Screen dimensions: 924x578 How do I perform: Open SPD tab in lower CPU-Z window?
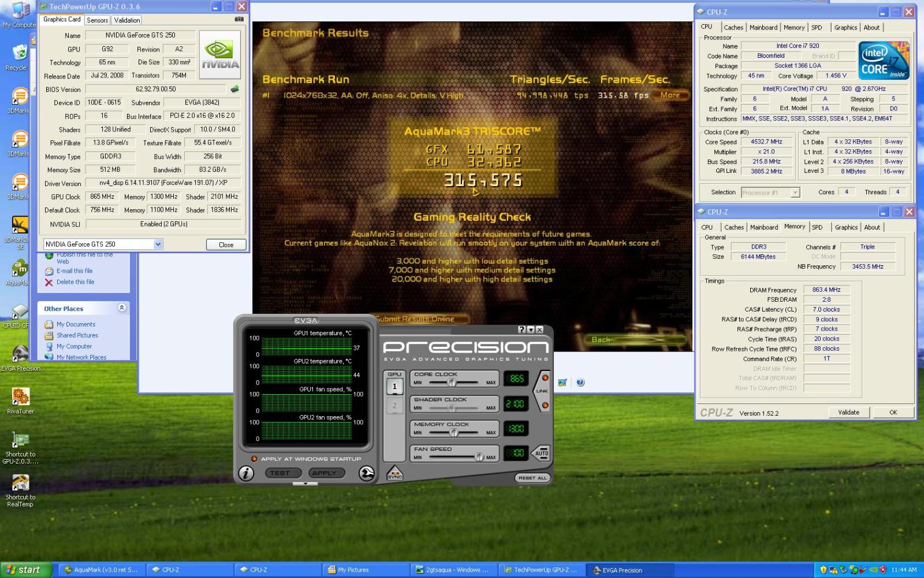(817, 228)
